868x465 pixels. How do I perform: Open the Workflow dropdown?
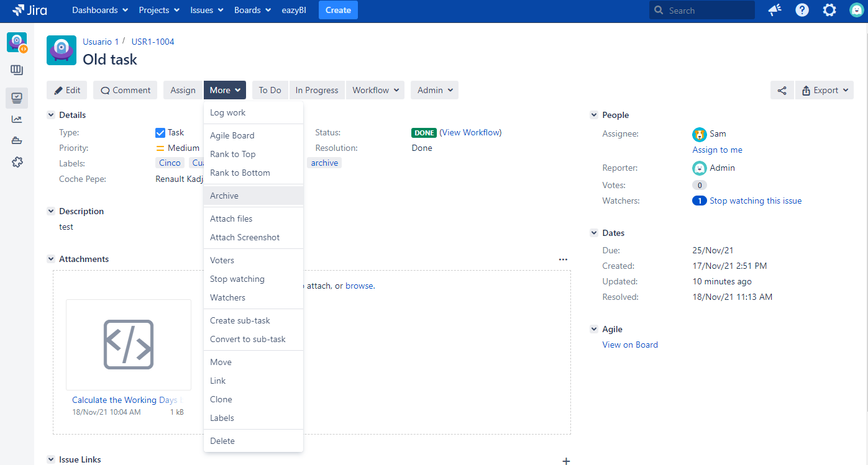pyautogui.click(x=375, y=90)
